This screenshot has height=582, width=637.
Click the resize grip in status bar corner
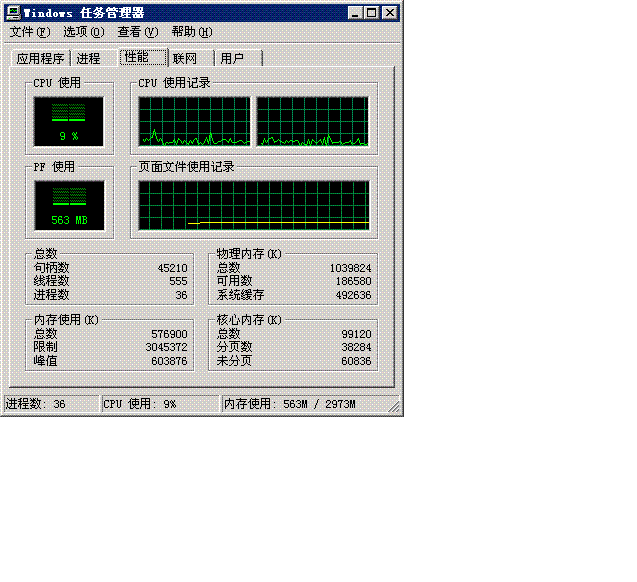394,407
